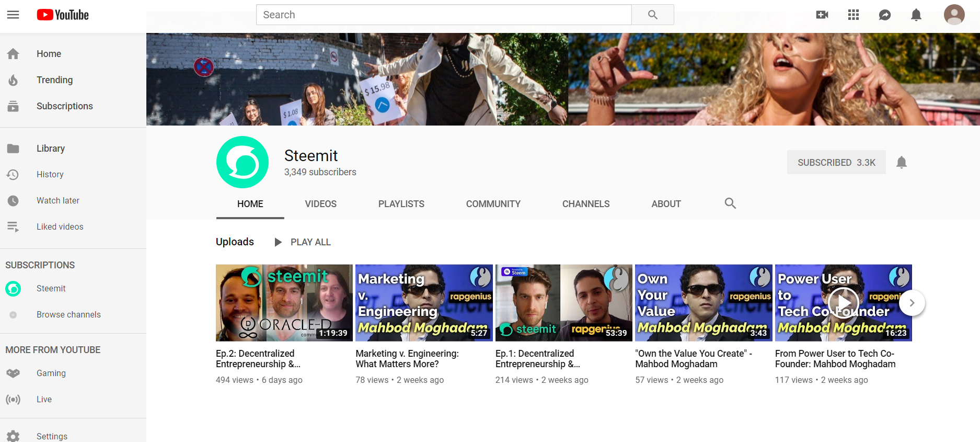Open title 'Ep.2: Decentralized Entrepreneurship'
Viewport: 980px width, 442px height.
(258, 359)
